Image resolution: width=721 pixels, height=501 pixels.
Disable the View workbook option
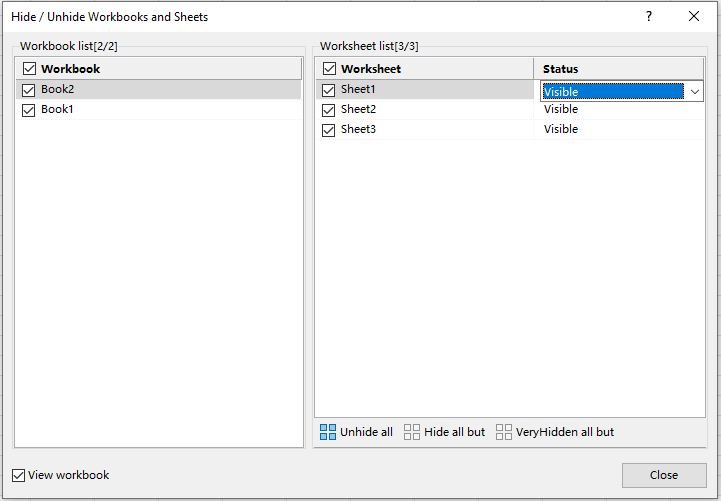pyautogui.click(x=19, y=475)
